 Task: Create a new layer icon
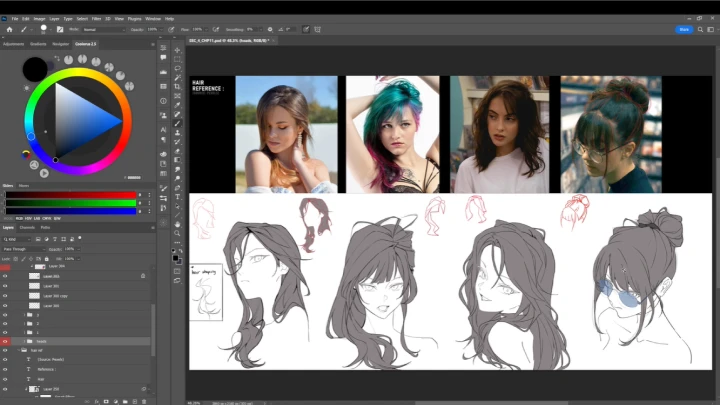(135, 402)
